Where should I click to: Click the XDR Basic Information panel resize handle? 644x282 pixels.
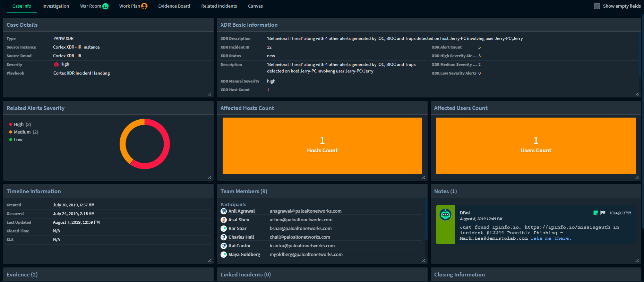pos(637,94)
